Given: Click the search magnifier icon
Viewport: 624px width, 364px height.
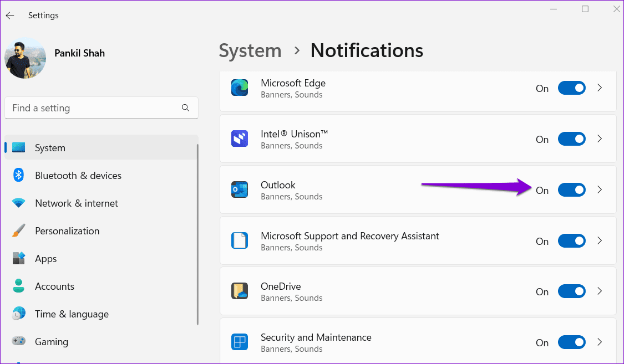Looking at the screenshot, I should coord(185,107).
